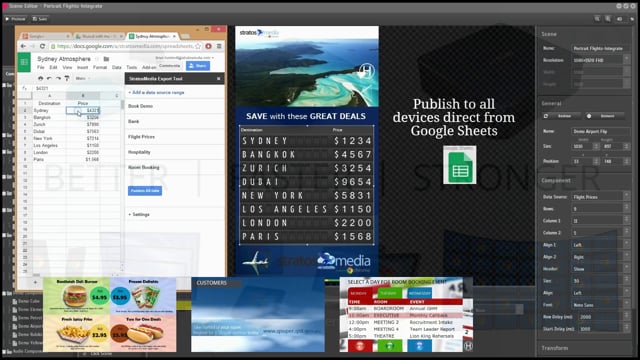Screen dimensions: 640x360
Task: Click Add a data source range link
Action: tap(156, 93)
